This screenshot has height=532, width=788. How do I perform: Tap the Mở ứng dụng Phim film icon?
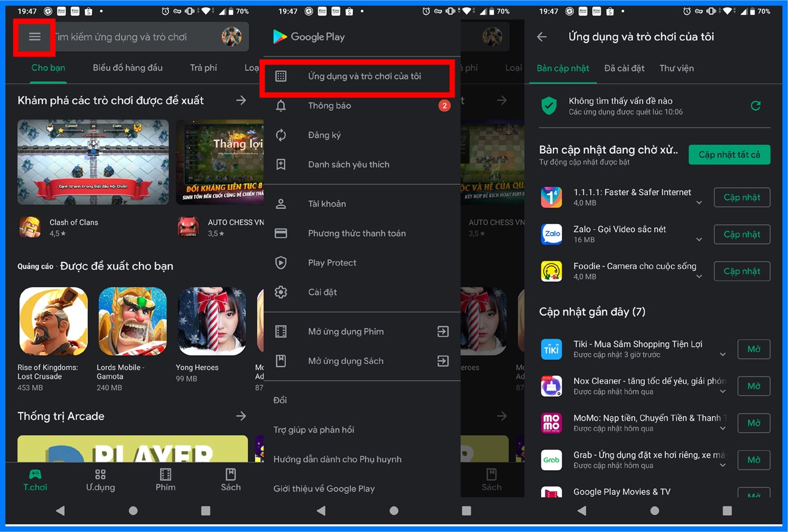pyautogui.click(x=281, y=331)
